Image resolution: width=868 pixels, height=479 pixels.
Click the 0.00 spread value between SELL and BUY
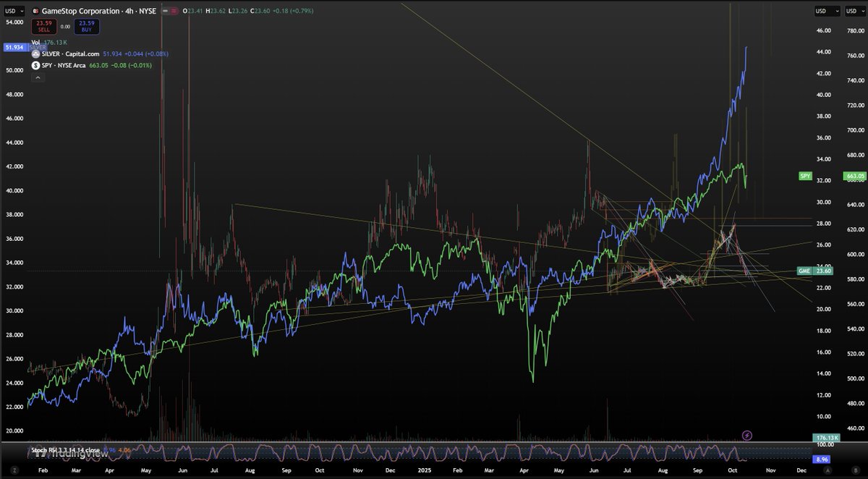point(64,27)
